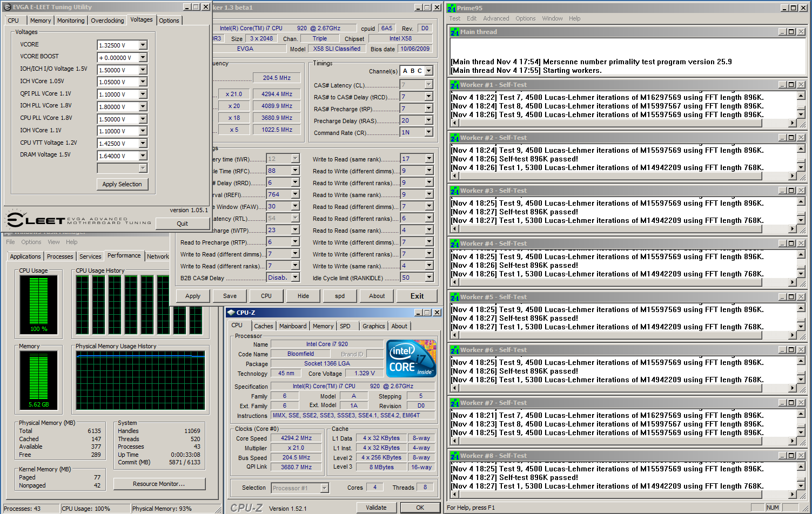Switch to the Monitoring tab in E-LEET
Image resolution: width=812 pixels, height=514 pixels.
coord(71,21)
